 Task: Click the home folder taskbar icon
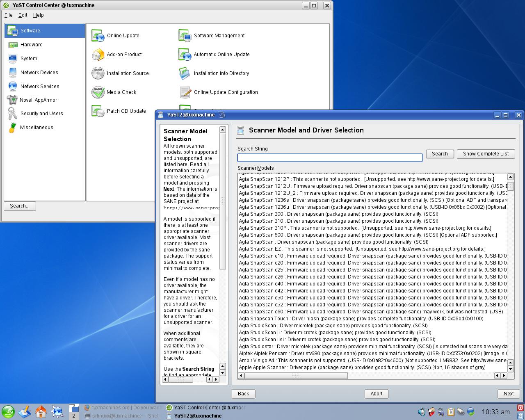click(41, 412)
